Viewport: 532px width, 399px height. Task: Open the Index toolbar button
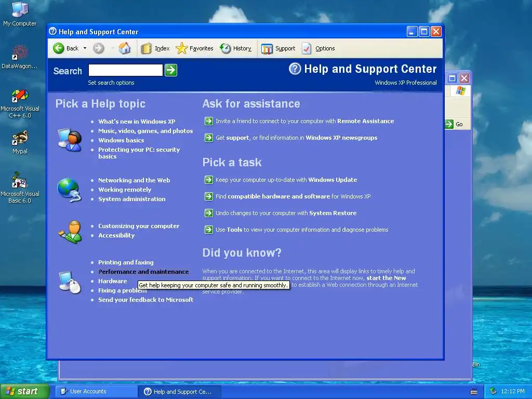(x=155, y=48)
